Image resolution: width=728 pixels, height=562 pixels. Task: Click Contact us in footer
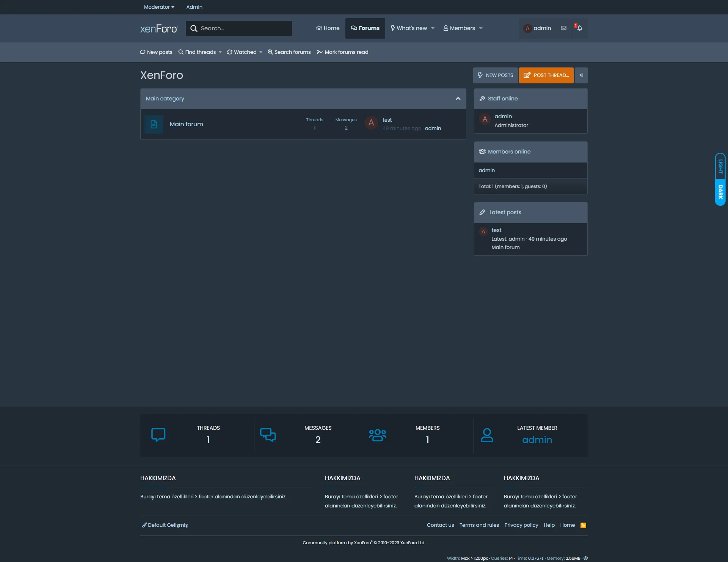click(440, 525)
